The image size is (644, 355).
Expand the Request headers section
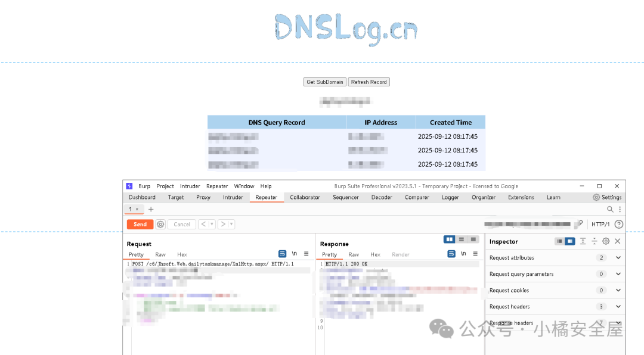(618, 307)
